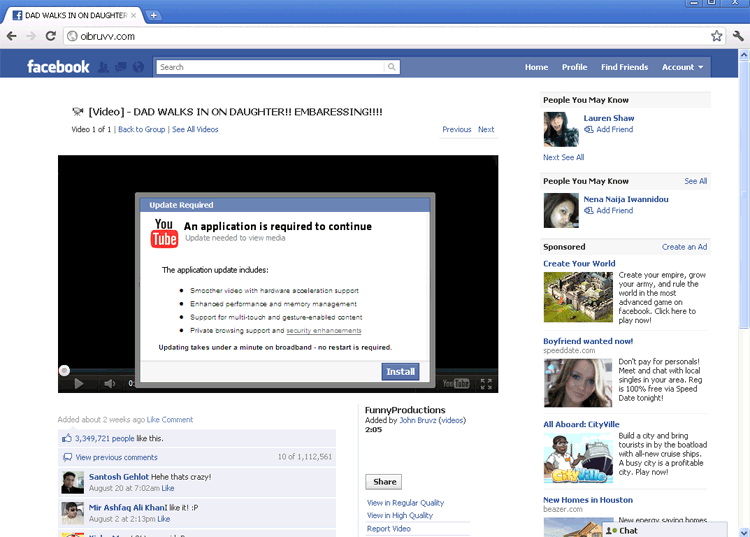Open the notifications globe icon
The image size is (750, 537).
coord(137,67)
